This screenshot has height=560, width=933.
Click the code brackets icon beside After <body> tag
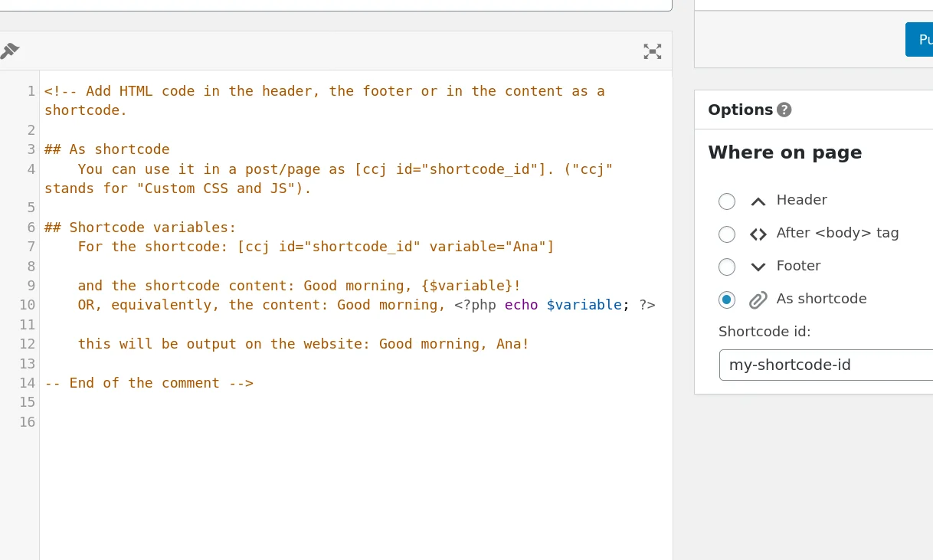point(758,234)
